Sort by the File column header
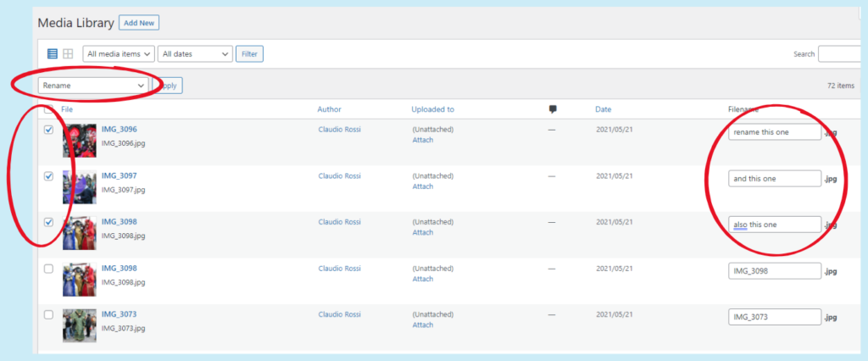The width and height of the screenshot is (868, 361). tap(67, 109)
